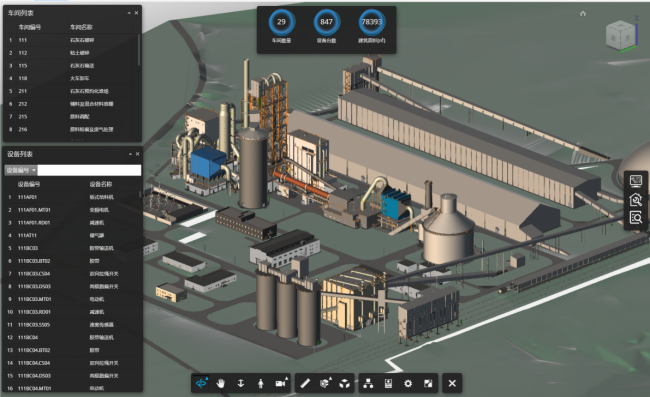Image resolution: width=650 pixels, height=397 pixels.
Task: Collapse the workshop list panel
Action: (129, 13)
